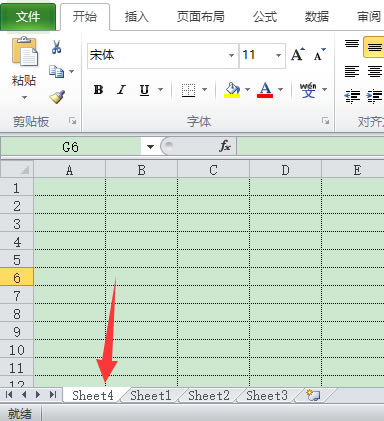Activate the Format Painter brush
This screenshot has width=384, height=421.
tap(57, 97)
